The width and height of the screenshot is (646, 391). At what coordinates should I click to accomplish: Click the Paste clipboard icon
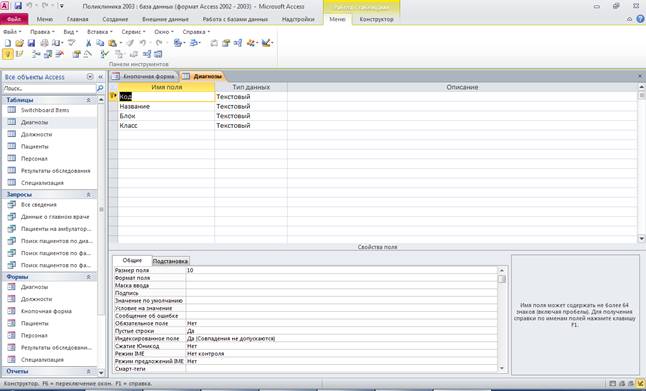tap(112, 43)
